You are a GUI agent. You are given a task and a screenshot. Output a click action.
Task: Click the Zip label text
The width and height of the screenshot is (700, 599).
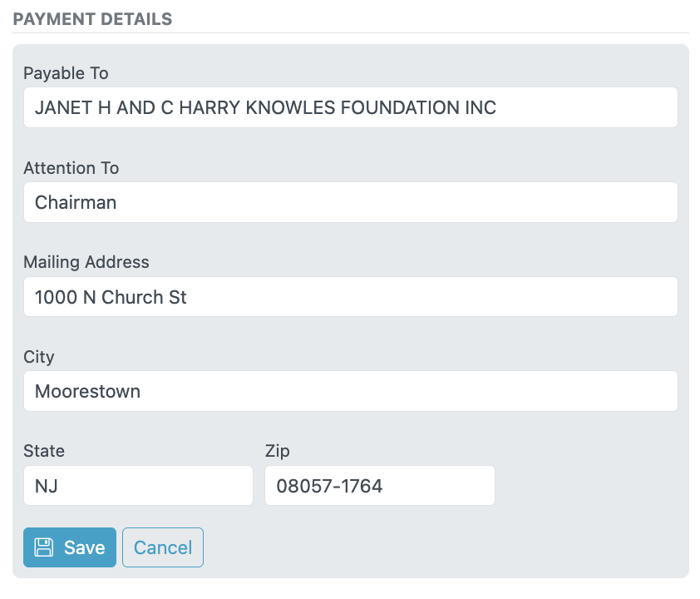(277, 451)
